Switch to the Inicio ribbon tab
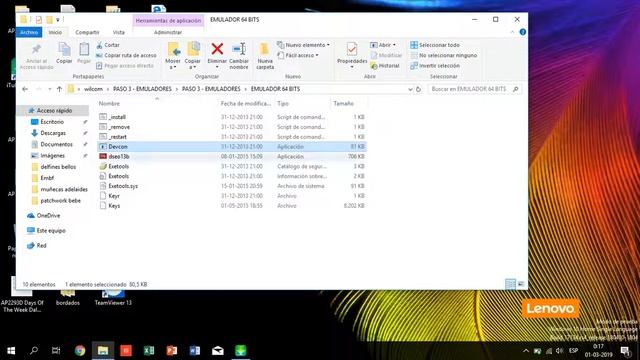640x360 pixels. coord(56,32)
